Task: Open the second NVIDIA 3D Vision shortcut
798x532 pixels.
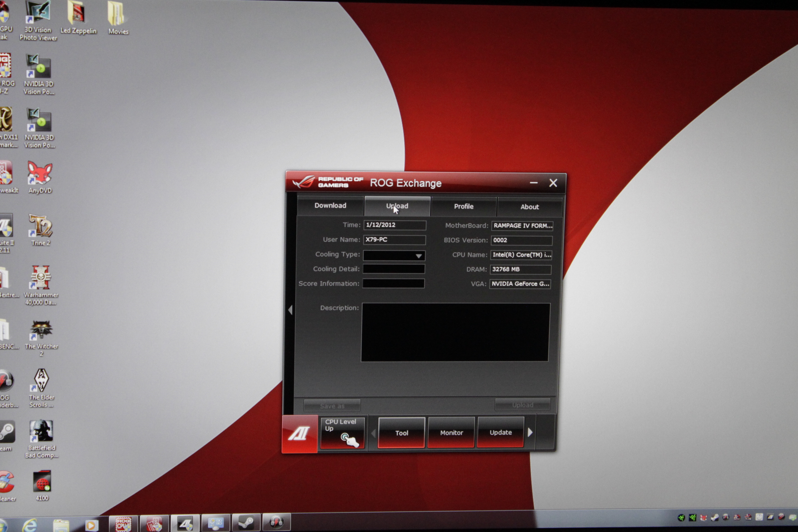Action: click(x=39, y=128)
